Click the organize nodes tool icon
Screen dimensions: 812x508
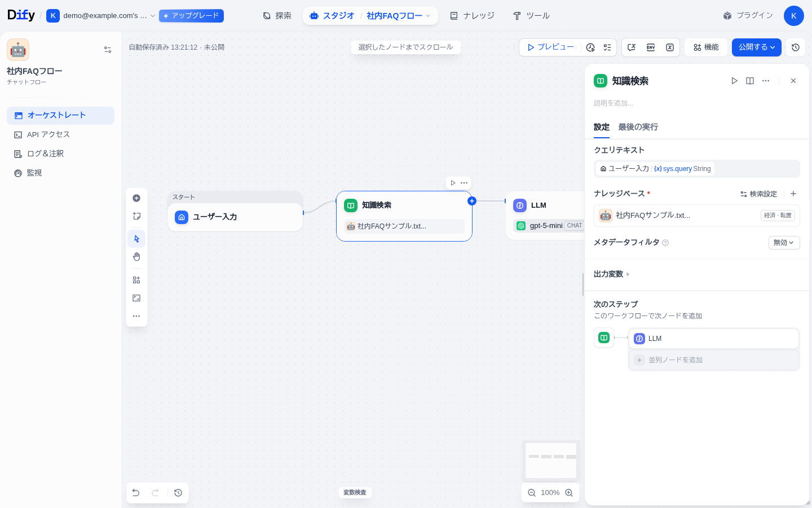pyautogui.click(x=136, y=280)
